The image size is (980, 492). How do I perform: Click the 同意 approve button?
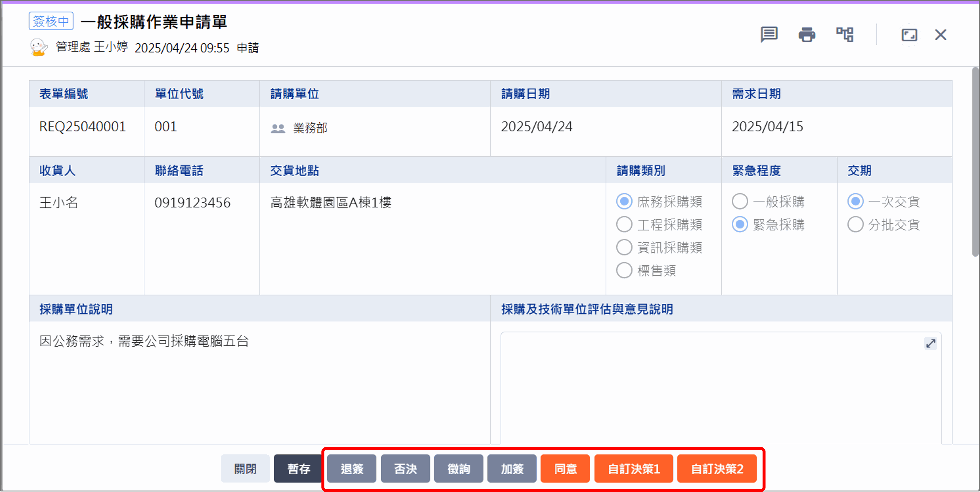565,468
